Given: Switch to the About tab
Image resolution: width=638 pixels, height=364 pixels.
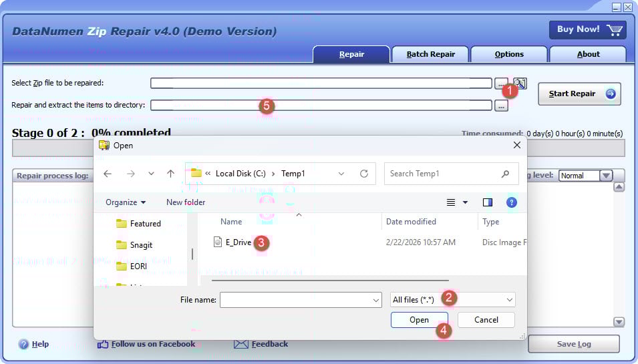Looking at the screenshot, I should point(588,55).
